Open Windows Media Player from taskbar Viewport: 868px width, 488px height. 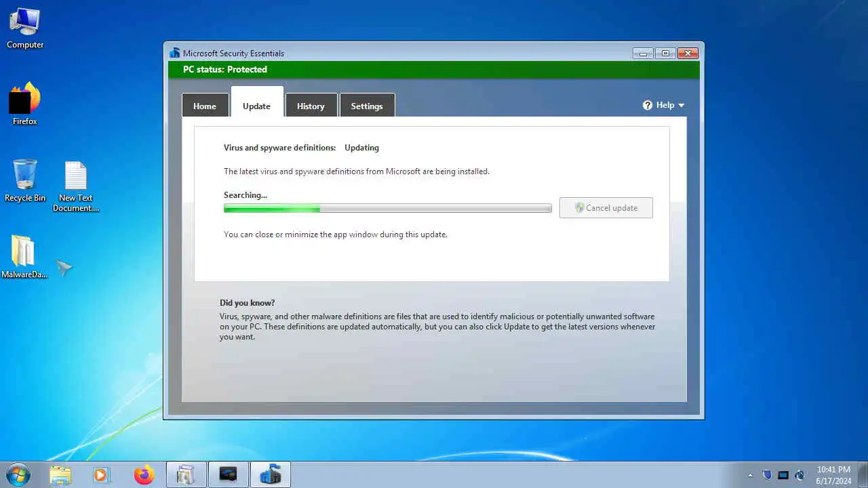pos(101,475)
